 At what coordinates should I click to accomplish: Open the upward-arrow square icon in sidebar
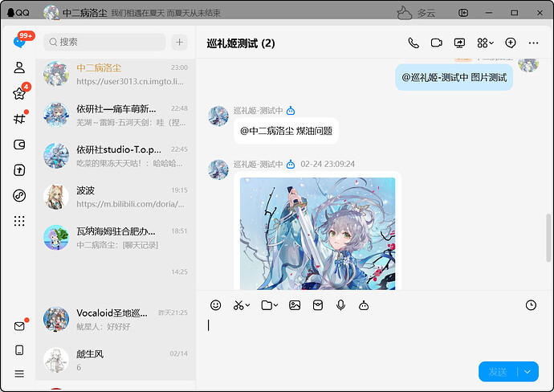[x=19, y=170]
